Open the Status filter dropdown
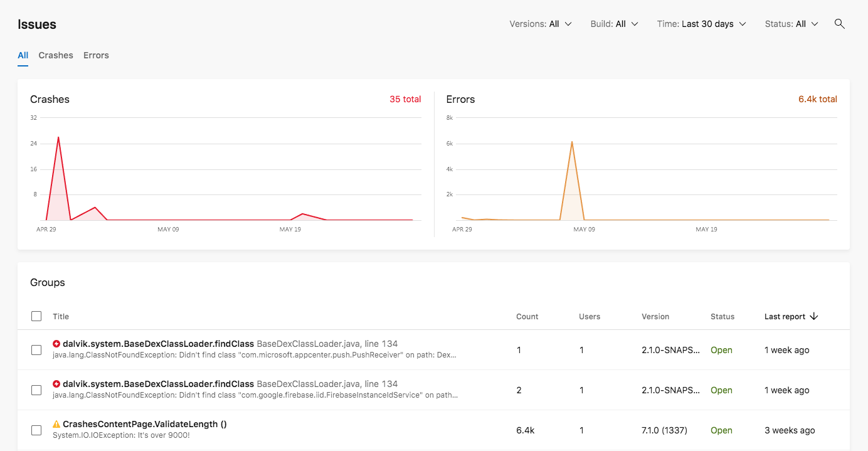This screenshot has width=868, height=451. pyautogui.click(x=791, y=24)
